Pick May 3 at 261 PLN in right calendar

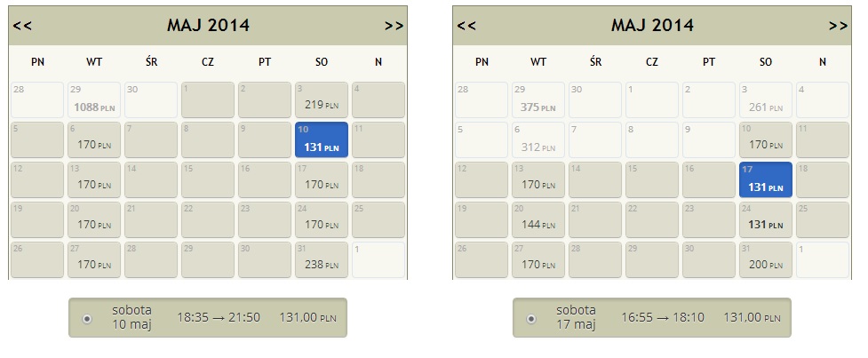766,100
